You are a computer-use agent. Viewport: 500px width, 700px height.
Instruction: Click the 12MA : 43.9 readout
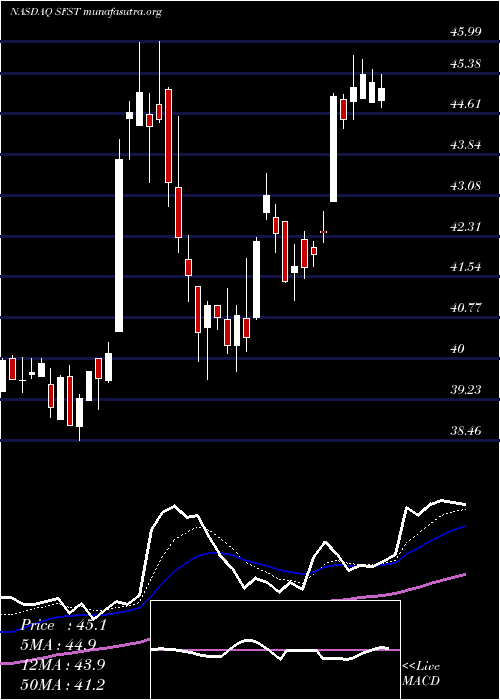point(64,664)
